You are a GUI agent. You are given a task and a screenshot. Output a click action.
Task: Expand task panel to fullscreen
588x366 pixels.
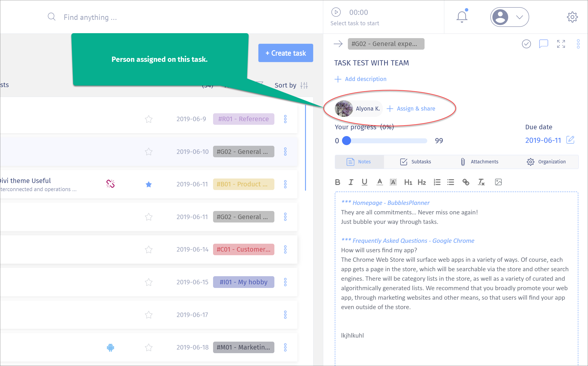click(x=561, y=44)
